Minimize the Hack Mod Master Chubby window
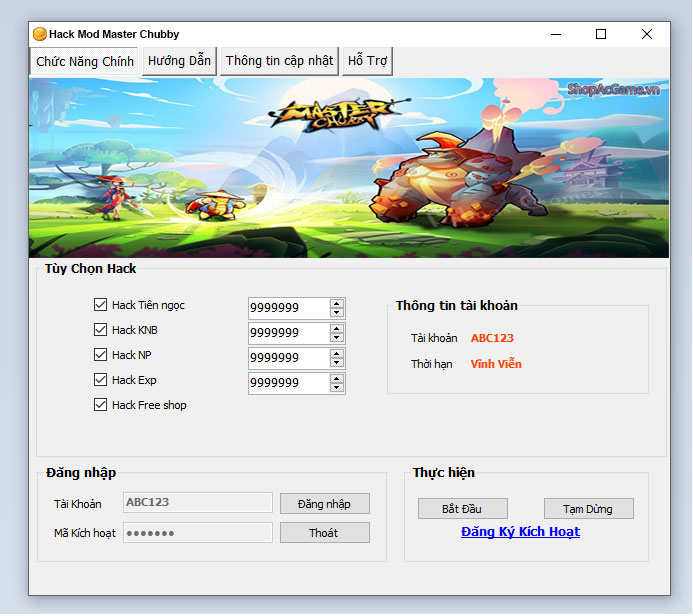 556,34
